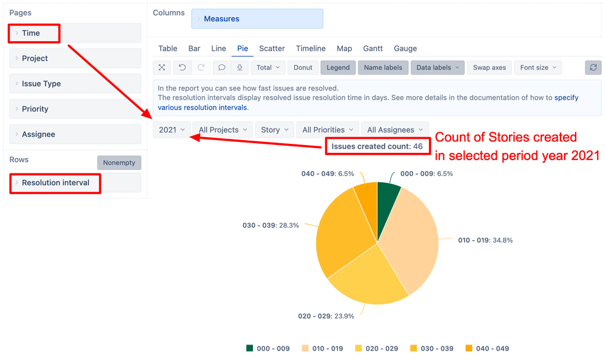Click the refresh icon button
This screenshot has width=606, height=364.
tap(593, 68)
